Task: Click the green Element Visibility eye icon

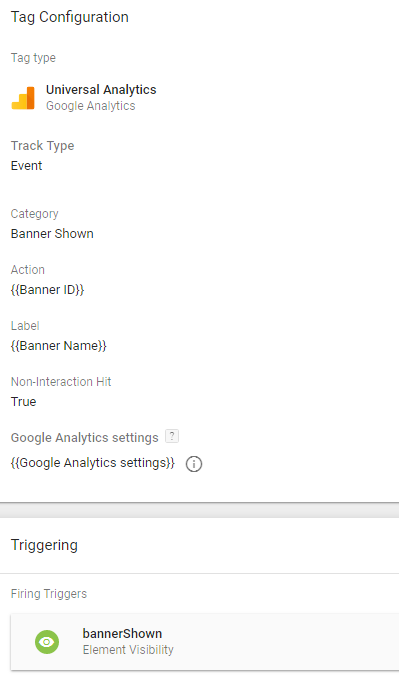Action: point(47,642)
